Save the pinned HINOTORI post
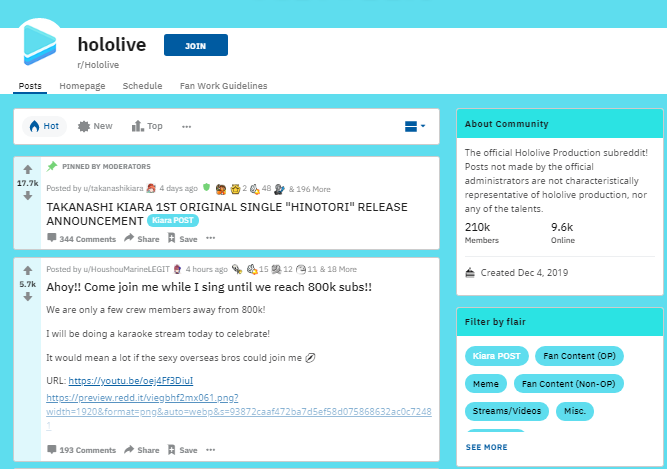The width and height of the screenshot is (667, 469). tap(182, 239)
